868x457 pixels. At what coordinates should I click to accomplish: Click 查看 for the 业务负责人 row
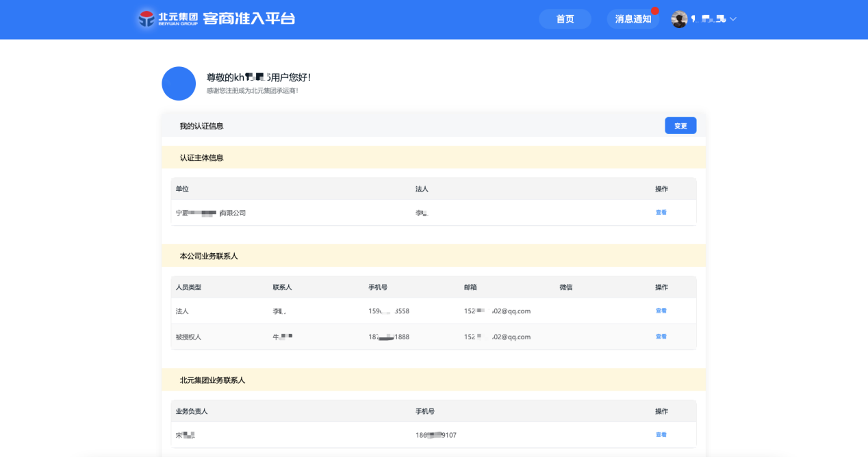point(661,435)
